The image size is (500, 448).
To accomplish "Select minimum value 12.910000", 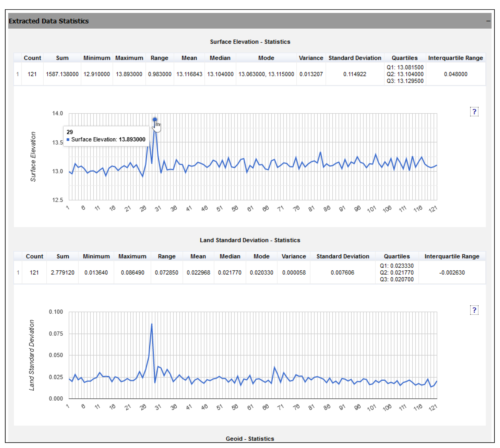I will (97, 74).
